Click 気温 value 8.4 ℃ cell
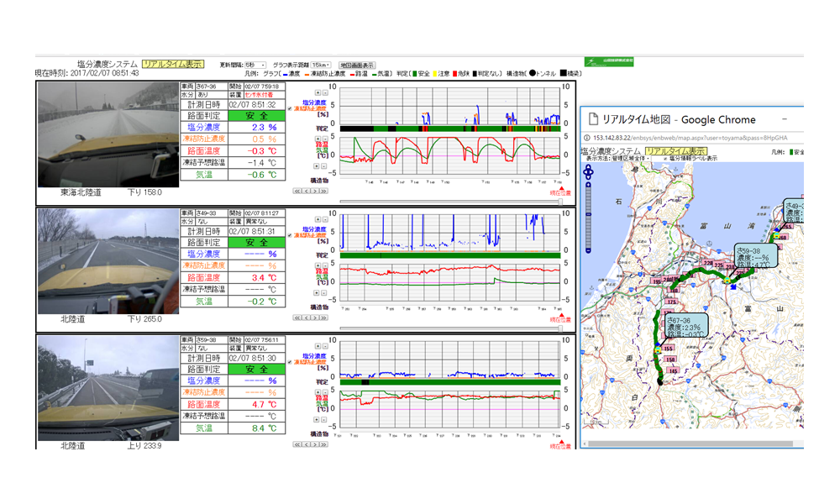This screenshot has height=504, width=840. 256,428
